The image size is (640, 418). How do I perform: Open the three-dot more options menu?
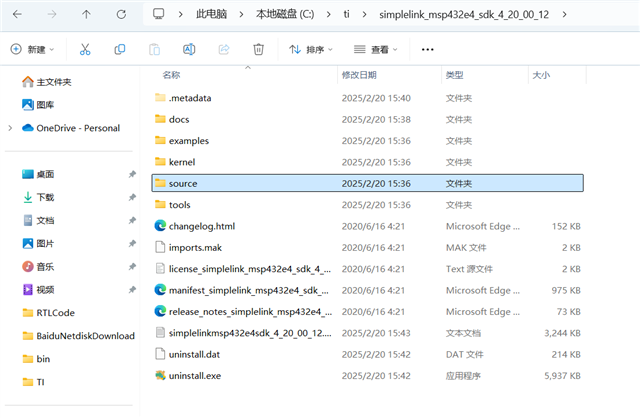point(427,49)
